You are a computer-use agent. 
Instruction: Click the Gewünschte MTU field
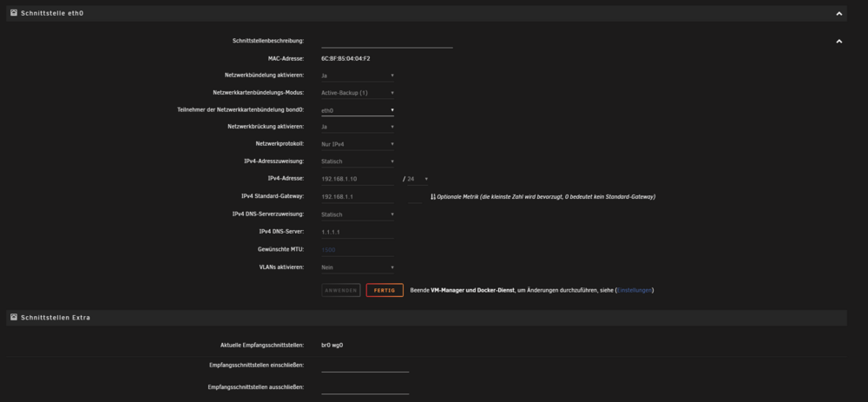click(358, 250)
